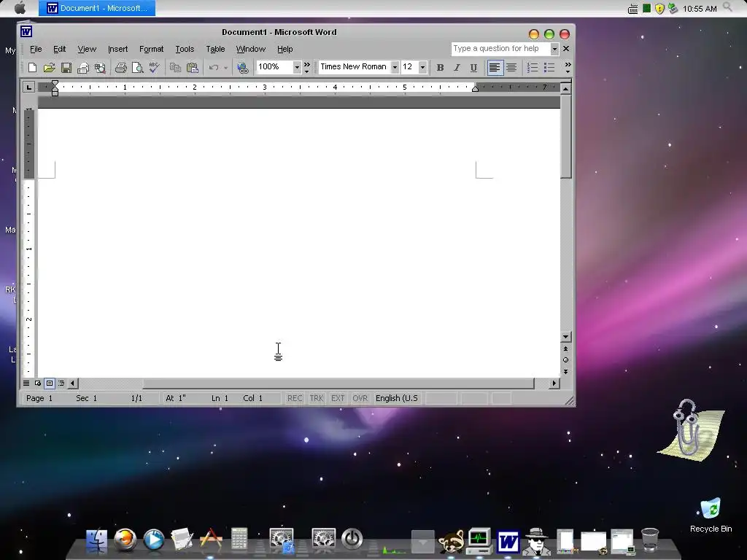Open the Finder icon in the dock

coord(97,542)
